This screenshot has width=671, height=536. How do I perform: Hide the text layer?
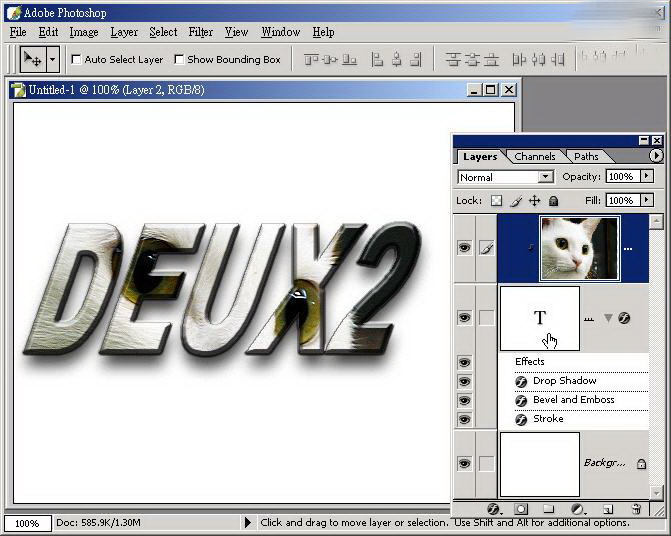pos(464,317)
